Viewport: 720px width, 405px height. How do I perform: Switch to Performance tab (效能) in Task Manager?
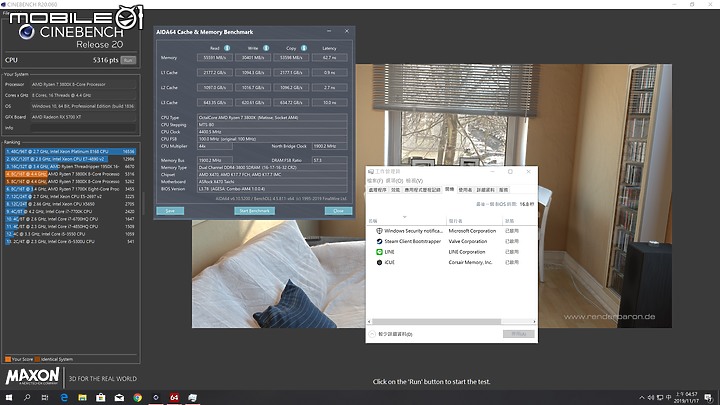tap(395, 190)
